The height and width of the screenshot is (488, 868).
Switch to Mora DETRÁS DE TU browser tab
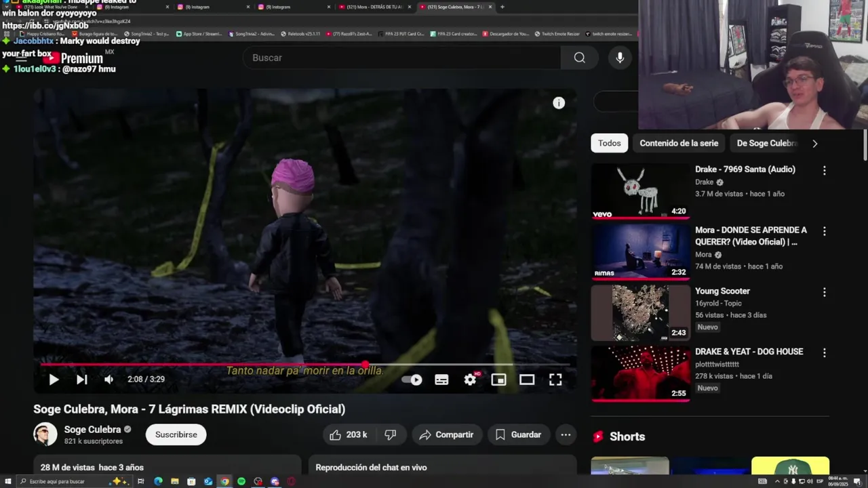click(374, 7)
